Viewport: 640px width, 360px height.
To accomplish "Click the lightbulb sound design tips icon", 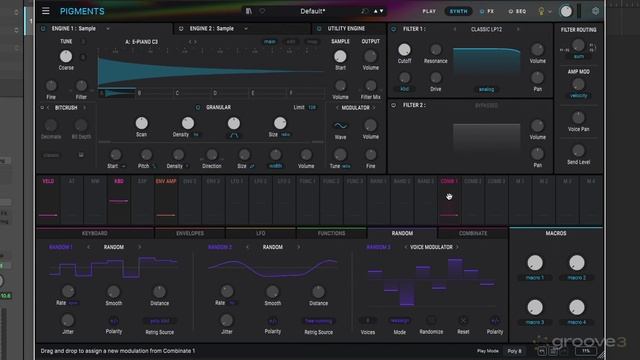I will point(541,11).
